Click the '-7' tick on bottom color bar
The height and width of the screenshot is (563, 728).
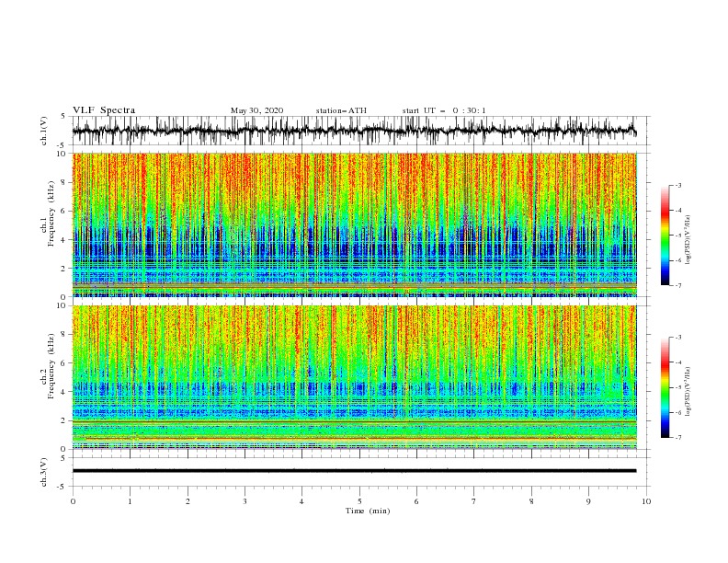pos(678,438)
